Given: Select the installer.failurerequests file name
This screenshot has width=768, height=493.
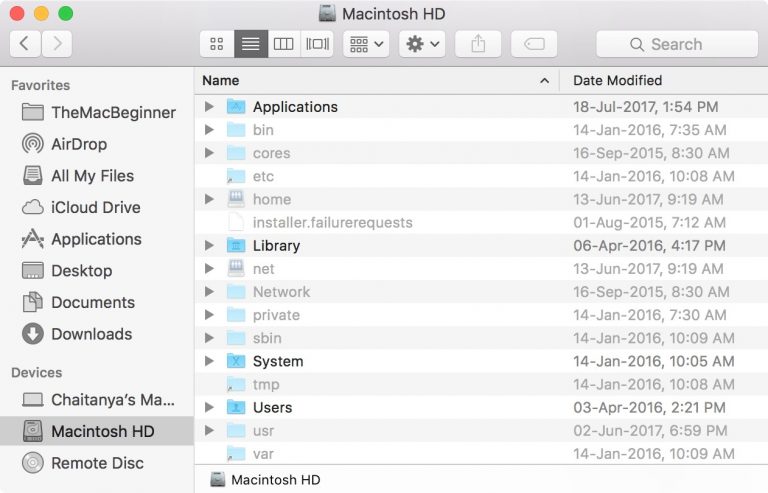Looking at the screenshot, I should (x=333, y=223).
